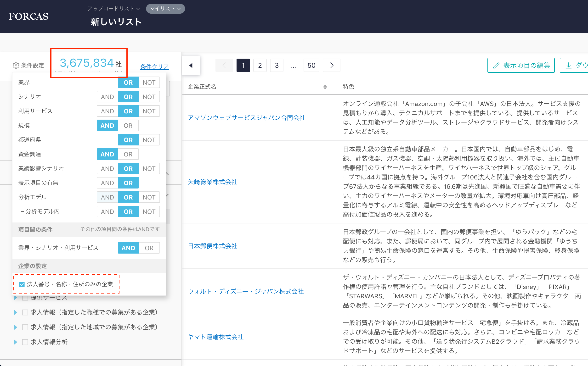Expand 求人情報（指定した職種での募集がある企業）tree item
The height and width of the screenshot is (366, 588).
[16, 312]
